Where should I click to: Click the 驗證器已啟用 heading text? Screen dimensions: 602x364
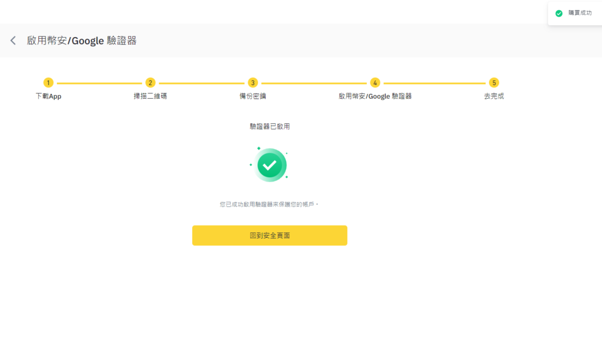269,125
